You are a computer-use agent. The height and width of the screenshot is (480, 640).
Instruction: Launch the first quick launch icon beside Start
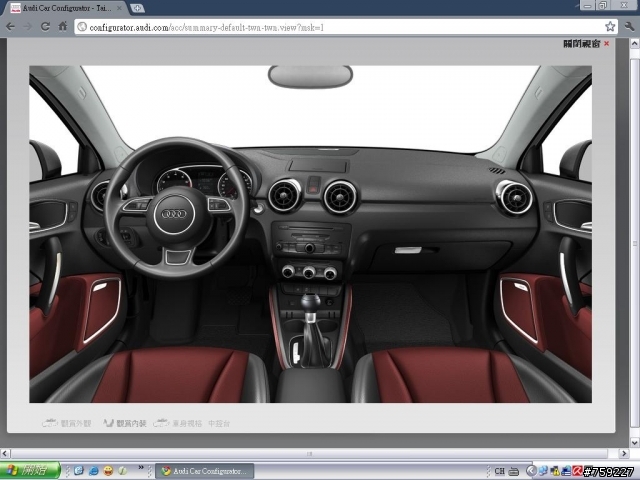pos(78,471)
